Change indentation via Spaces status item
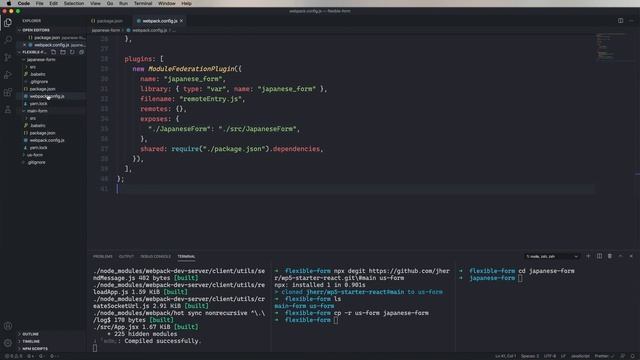 530,356
